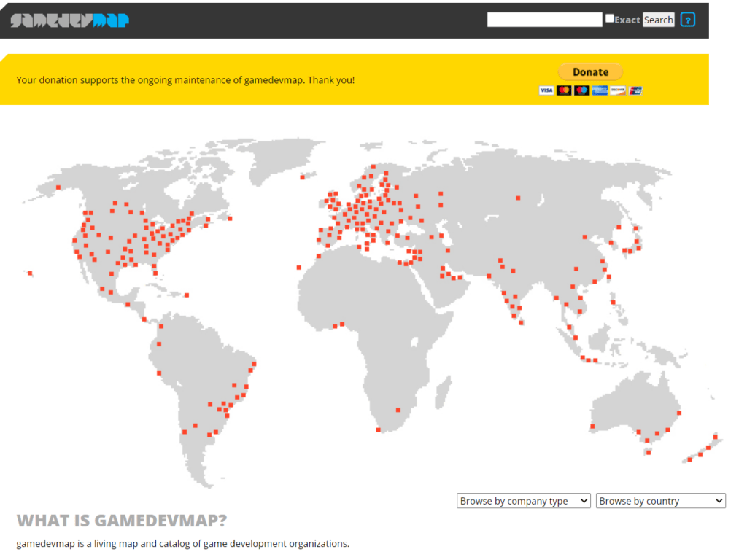Enable the Exact search checkbox
The image size is (747, 560).
(x=609, y=17)
